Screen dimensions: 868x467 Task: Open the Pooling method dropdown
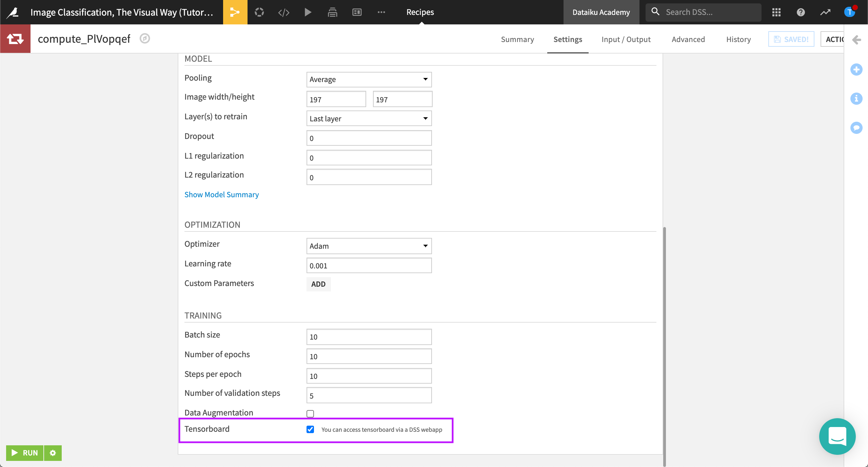(369, 79)
